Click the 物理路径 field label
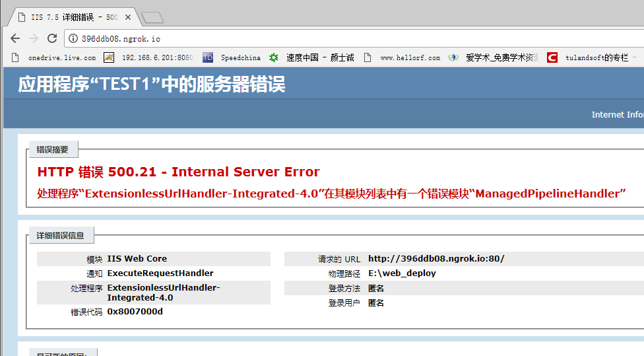 (344, 274)
